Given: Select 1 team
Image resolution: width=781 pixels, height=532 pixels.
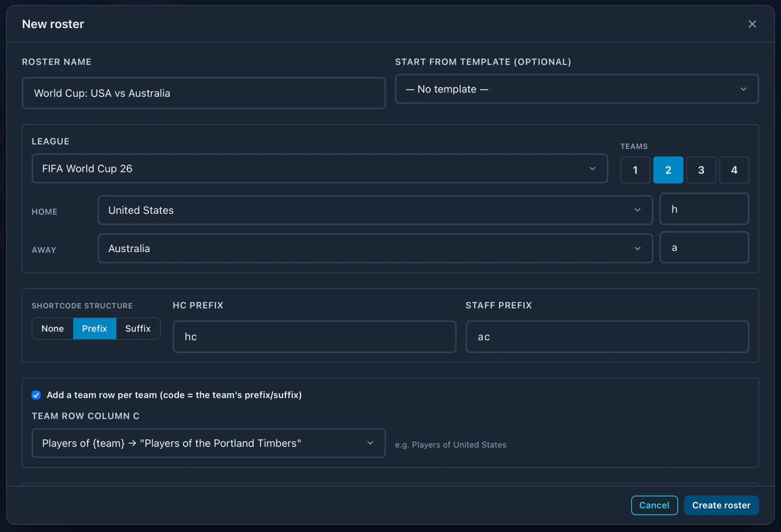Looking at the screenshot, I should click(x=635, y=170).
